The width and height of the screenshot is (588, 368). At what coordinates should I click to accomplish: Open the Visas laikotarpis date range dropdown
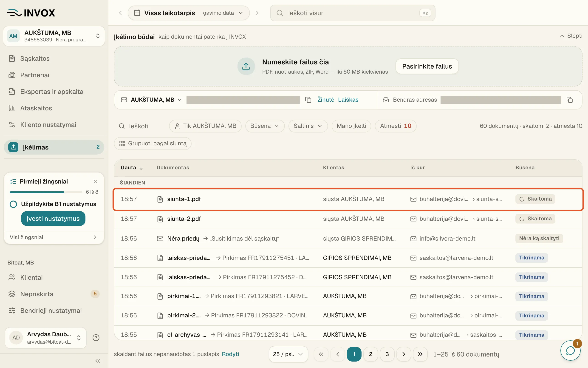click(189, 13)
